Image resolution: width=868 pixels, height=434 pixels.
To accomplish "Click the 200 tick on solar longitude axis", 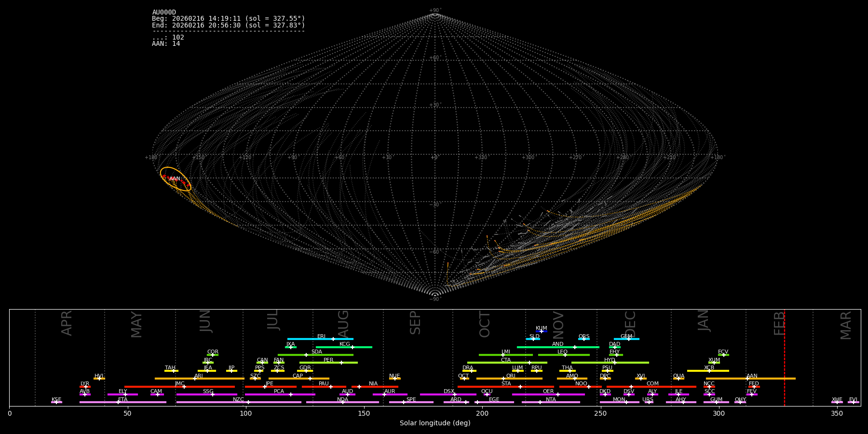I will (482, 413).
